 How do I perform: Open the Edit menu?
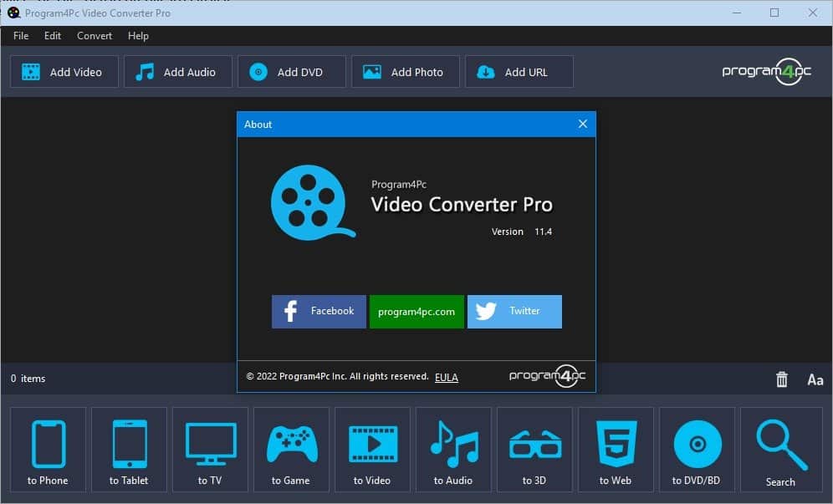(x=53, y=36)
